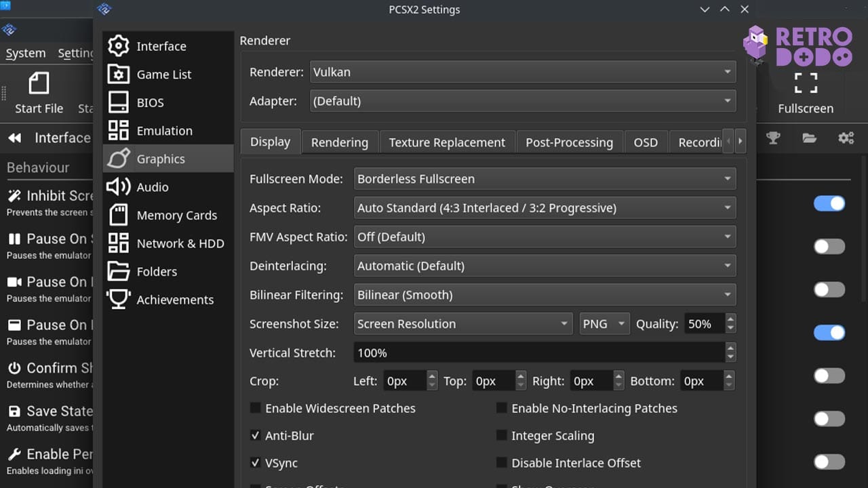868x488 pixels.
Task: Toggle Save State On Shutdown switch
Action: point(829,419)
